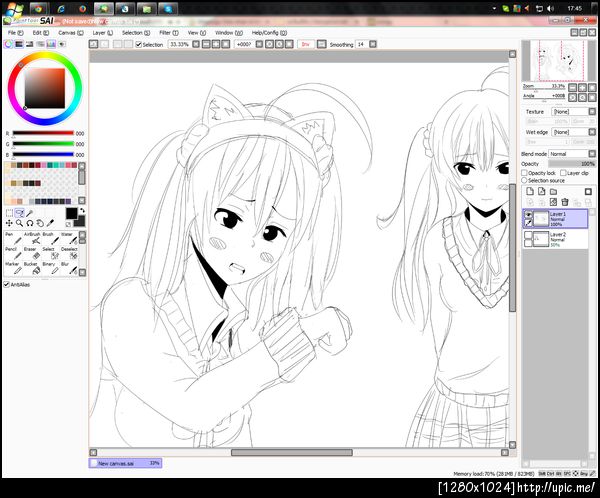600x498 pixels.
Task: Hide Layer1 using its eye icon
Action: point(528,214)
